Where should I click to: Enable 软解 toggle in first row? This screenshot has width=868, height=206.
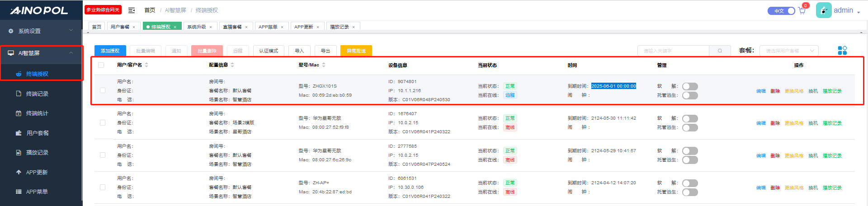tap(690, 86)
